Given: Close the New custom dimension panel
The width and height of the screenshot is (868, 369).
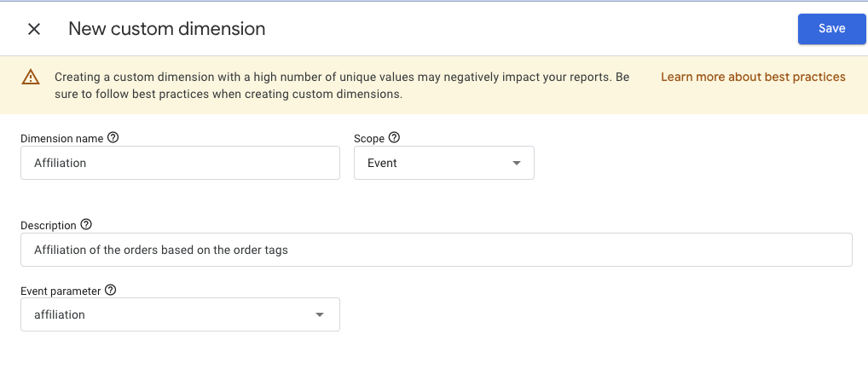Looking at the screenshot, I should coord(34,29).
